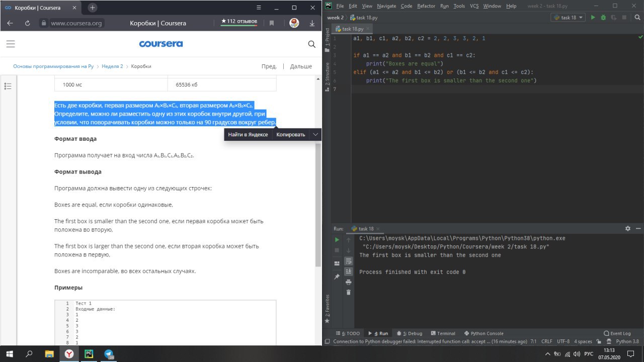The image size is (644, 362).
Task: Click the Coursera logo
Action: (161, 44)
